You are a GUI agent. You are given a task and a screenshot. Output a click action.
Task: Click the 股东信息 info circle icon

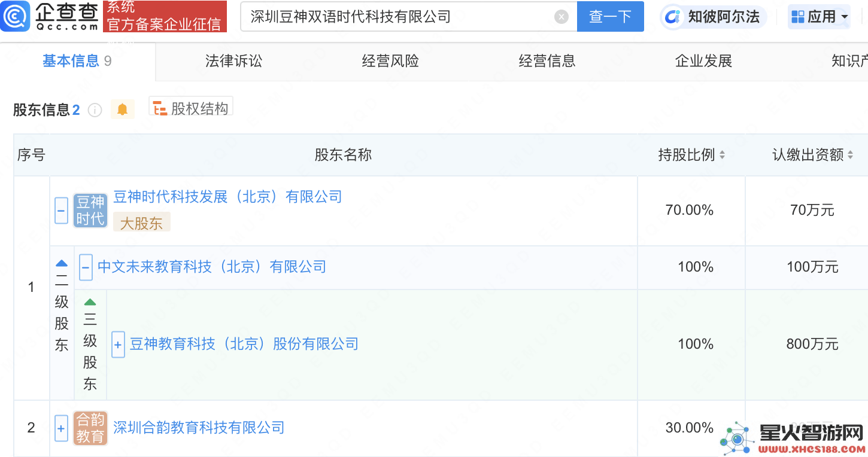(x=95, y=110)
